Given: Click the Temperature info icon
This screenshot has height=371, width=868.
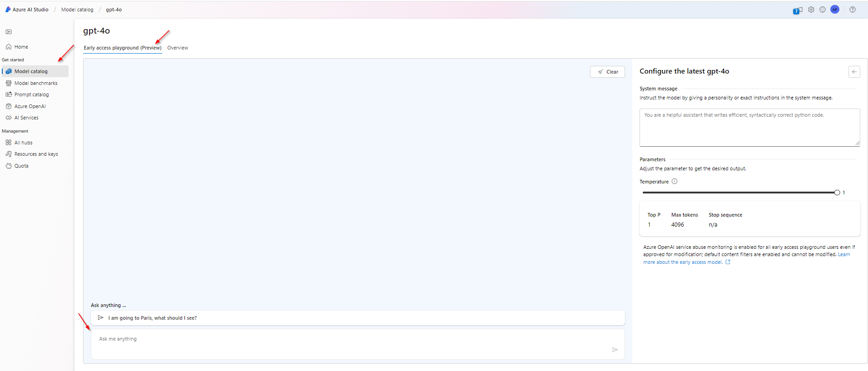Looking at the screenshot, I should [x=675, y=181].
